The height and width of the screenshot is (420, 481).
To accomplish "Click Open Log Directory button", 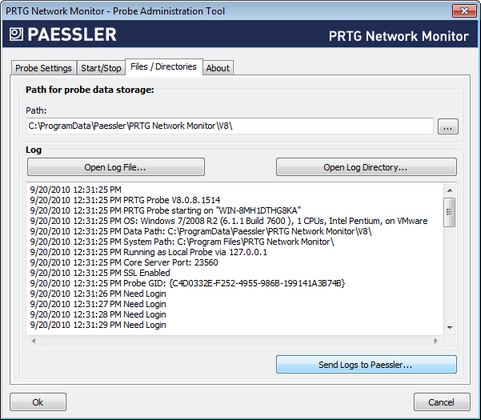I will pyautogui.click(x=366, y=167).
